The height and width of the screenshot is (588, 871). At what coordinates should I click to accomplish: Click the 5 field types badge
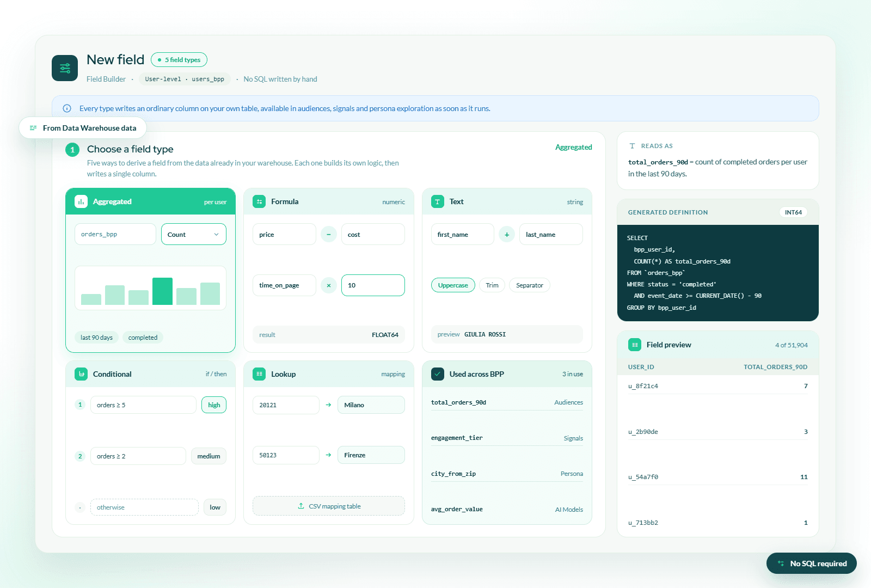coord(179,60)
